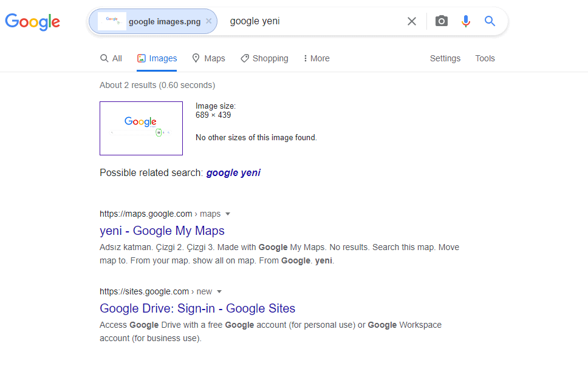
Task: Click the blue magnifier search button
Action: pyautogui.click(x=490, y=21)
